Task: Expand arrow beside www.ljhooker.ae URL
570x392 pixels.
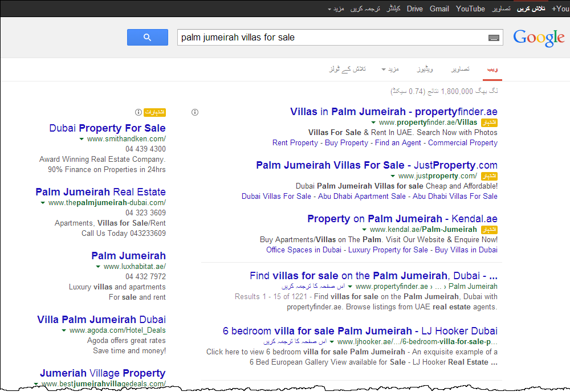Action: tap(332, 342)
